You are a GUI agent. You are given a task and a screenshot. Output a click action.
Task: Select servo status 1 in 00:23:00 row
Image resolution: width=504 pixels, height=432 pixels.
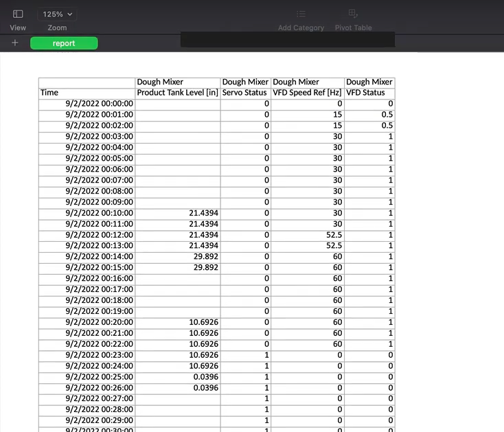[246, 355]
